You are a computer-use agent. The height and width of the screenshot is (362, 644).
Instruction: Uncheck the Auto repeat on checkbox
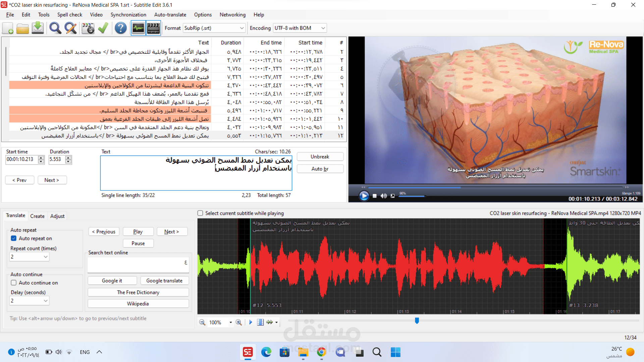point(14,238)
